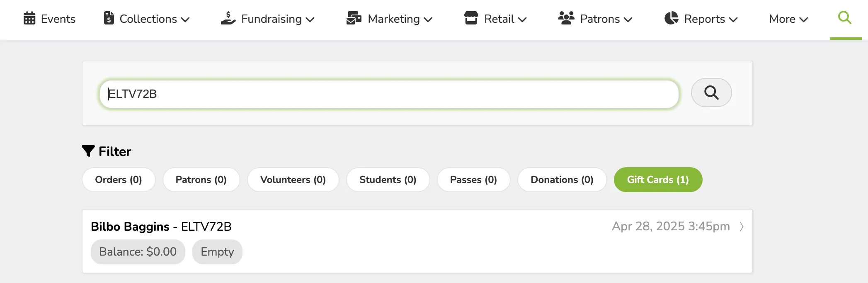Open Bilbo Baggins gift card result
The image size is (868, 283).
tap(417, 241)
